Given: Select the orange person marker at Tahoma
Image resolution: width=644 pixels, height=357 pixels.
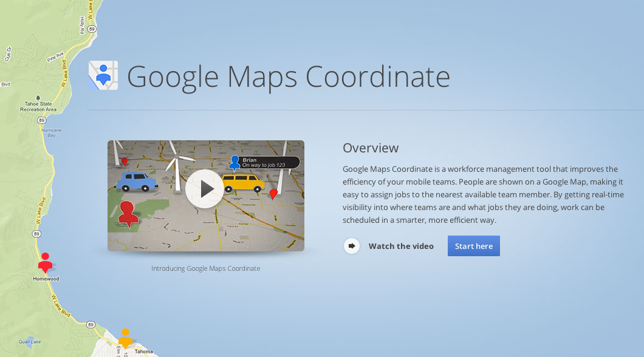Looking at the screenshot, I should 125,338.
